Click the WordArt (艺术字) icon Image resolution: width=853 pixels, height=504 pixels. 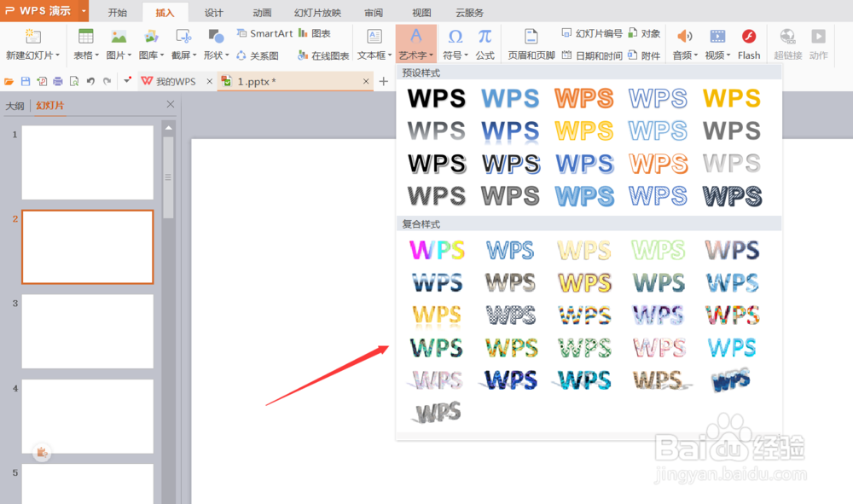415,37
